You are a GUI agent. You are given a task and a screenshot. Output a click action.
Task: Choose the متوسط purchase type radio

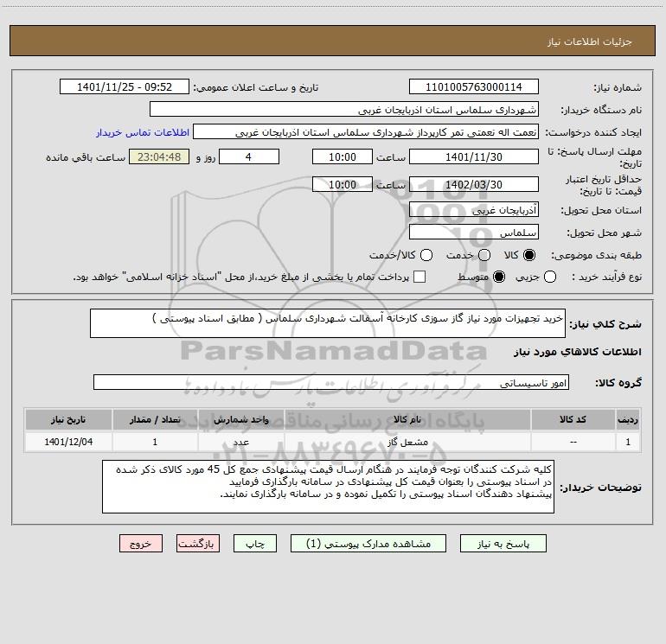coord(499,277)
